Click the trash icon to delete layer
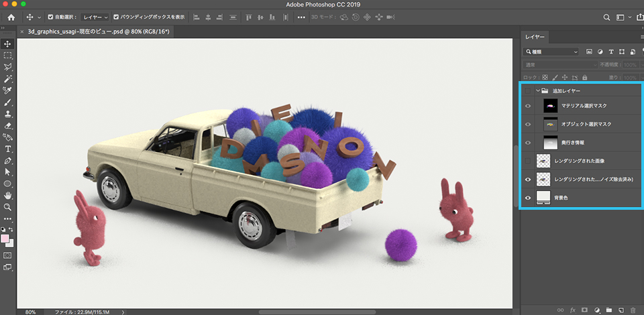This screenshot has height=315, width=644. [633, 310]
